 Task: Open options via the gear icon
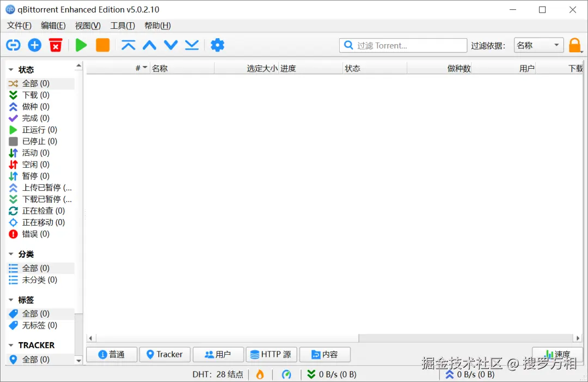217,45
